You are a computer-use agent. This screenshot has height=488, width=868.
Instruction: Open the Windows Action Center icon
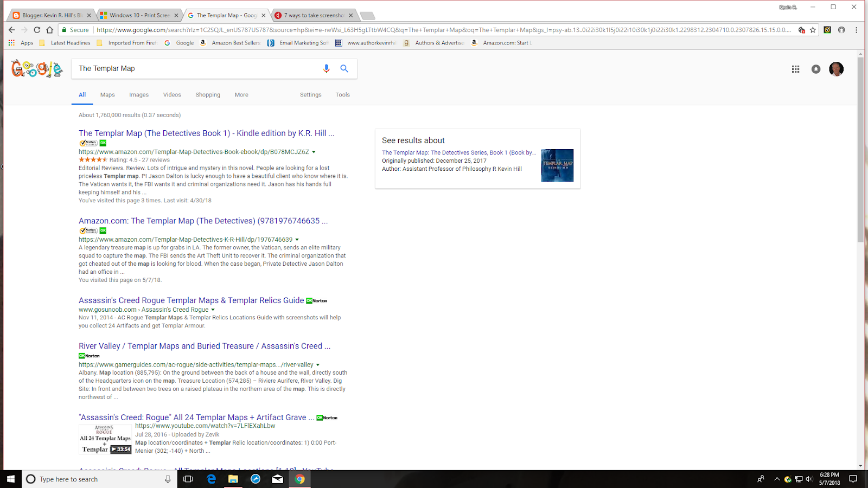[x=853, y=479]
